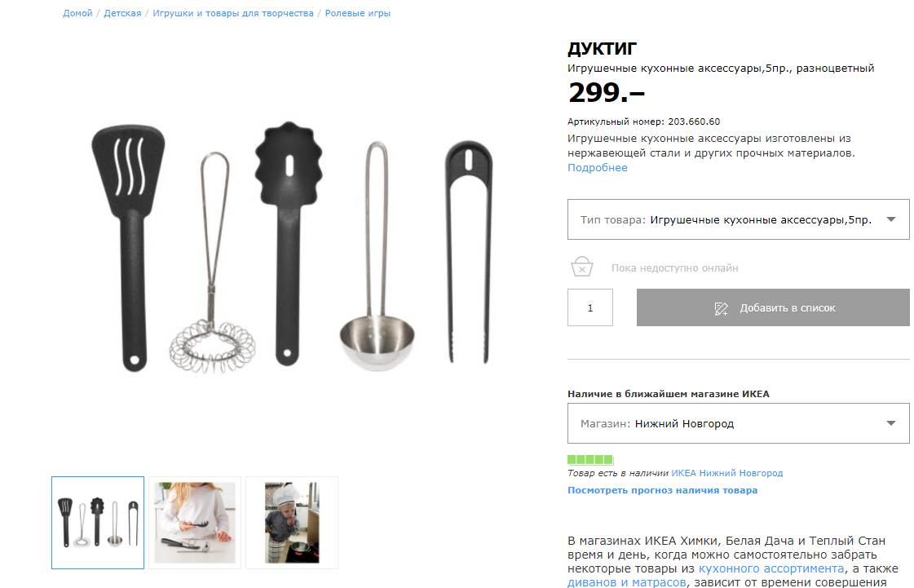The height and width of the screenshot is (588, 914).
Task: Go to Домой in the breadcrumb
Action: click(x=77, y=13)
